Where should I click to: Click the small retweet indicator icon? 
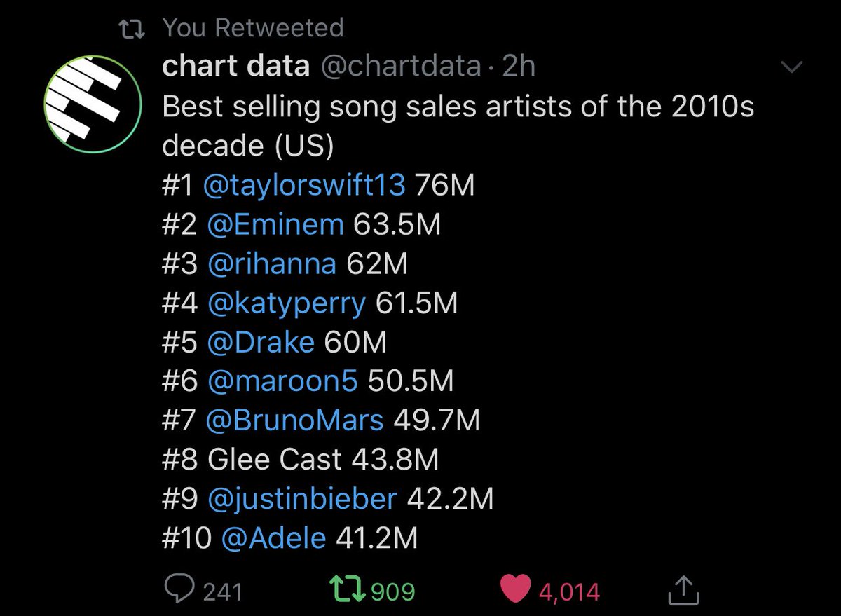(x=131, y=28)
